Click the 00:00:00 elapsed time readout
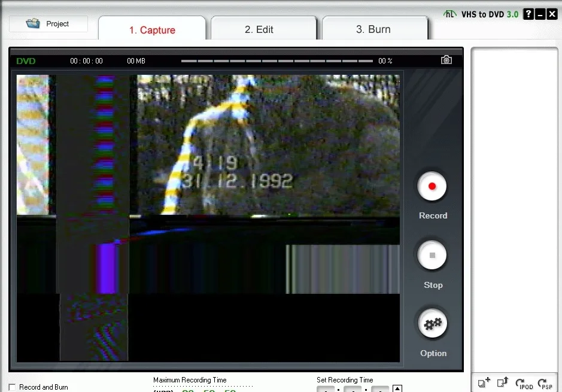The width and height of the screenshot is (562, 392). pos(86,61)
